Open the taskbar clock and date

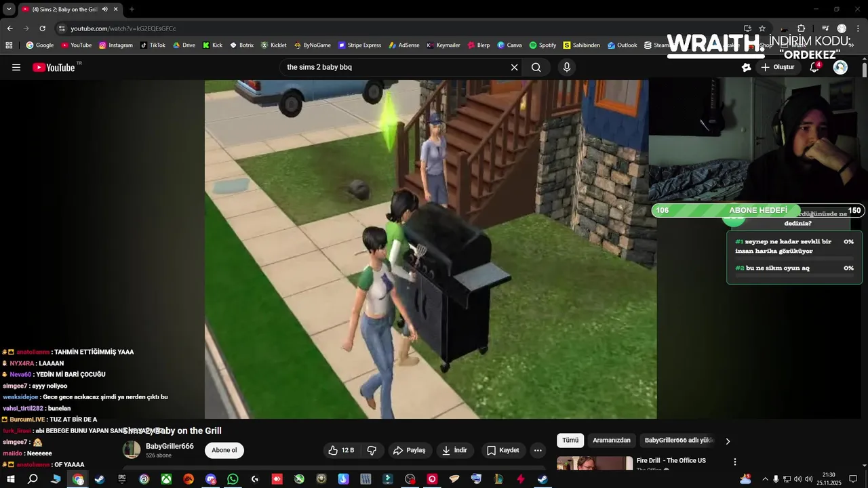pyautogui.click(x=828, y=479)
